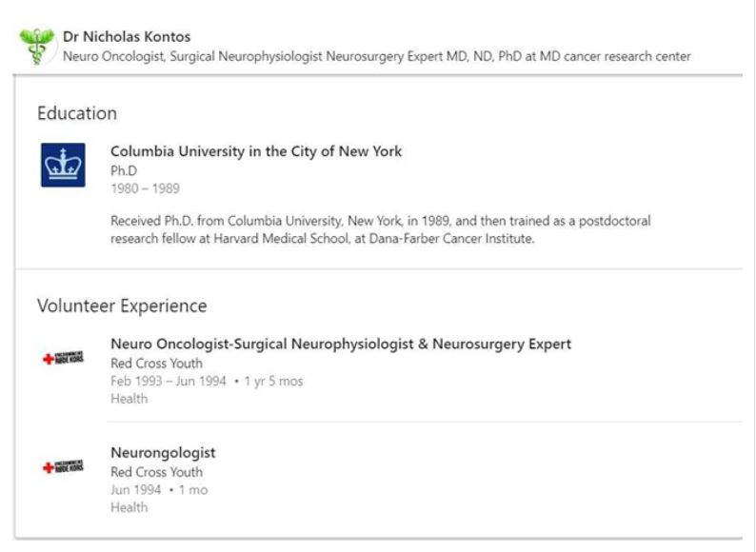
Task: Select the Volunteer Experience section heading
Action: 122,306
